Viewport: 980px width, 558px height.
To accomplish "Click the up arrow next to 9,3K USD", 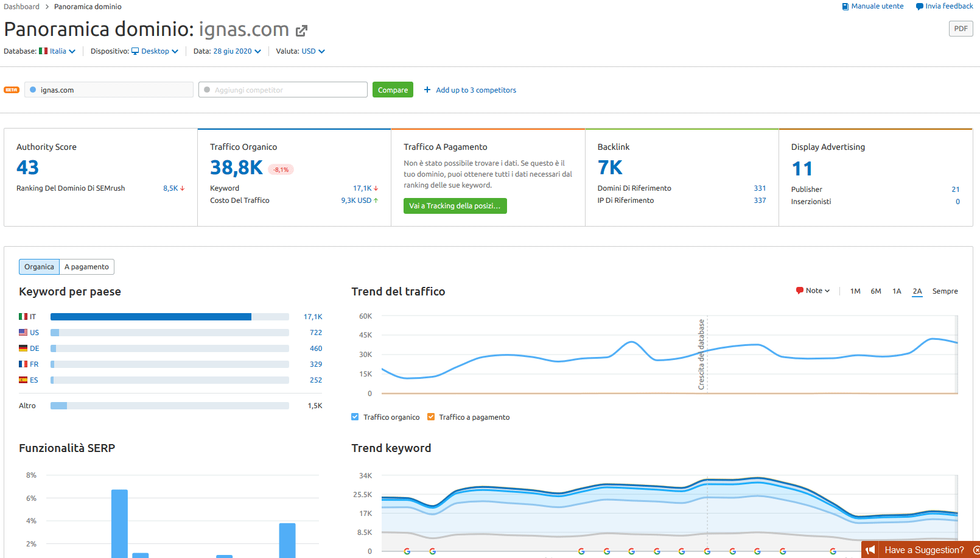I will tap(376, 200).
